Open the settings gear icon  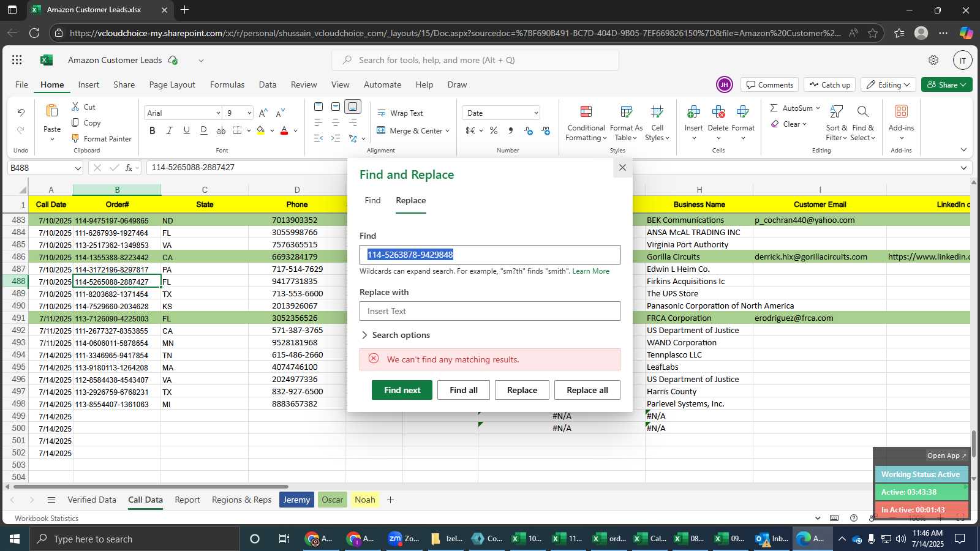pos(933,60)
